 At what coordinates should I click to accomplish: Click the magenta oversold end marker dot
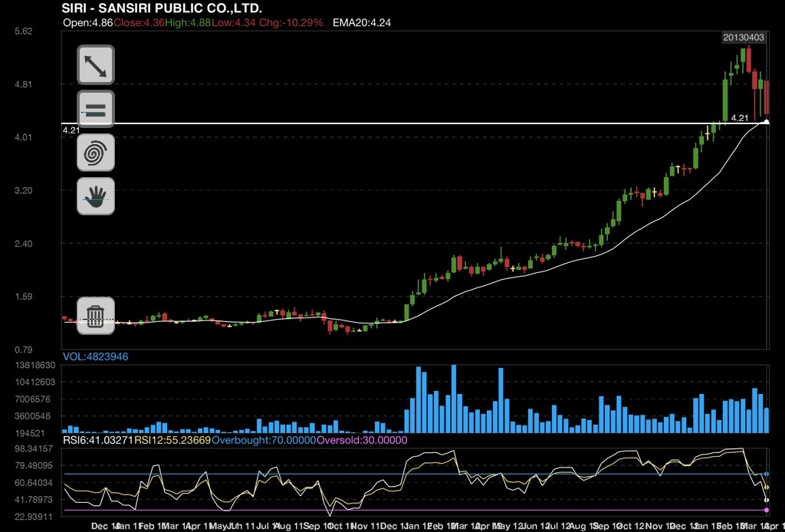coord(767,510)
